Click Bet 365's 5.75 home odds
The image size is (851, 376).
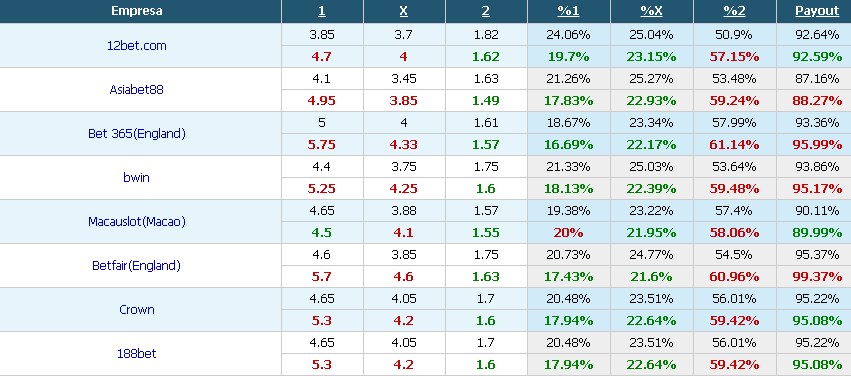point(322,145)
